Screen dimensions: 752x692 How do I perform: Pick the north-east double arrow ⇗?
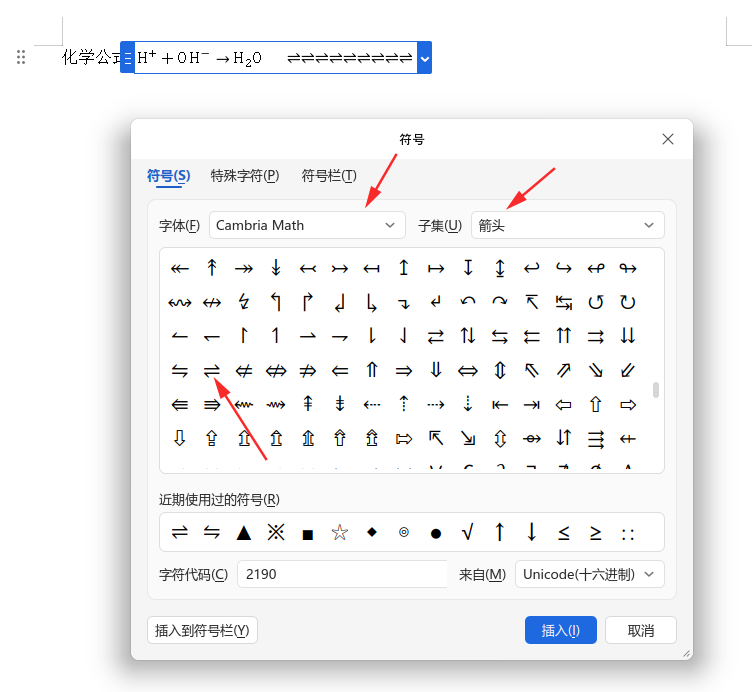pos(564,370)
